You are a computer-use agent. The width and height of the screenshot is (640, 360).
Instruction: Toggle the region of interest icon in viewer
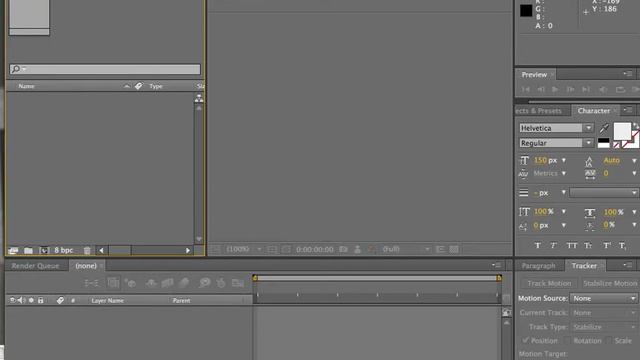(440, 249)
